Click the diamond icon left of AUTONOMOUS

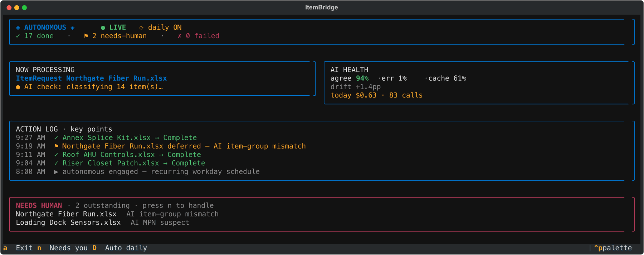click(x=18, y=27)
